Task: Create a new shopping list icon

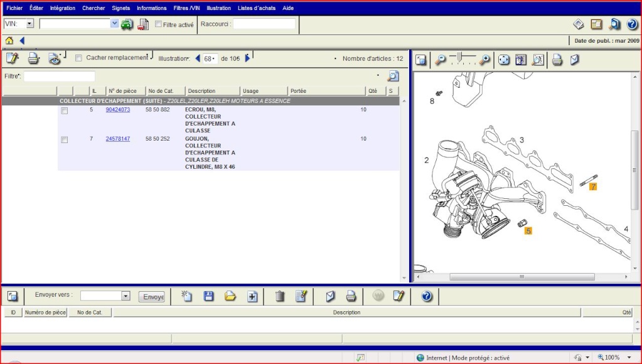Action: coord(187,296)
